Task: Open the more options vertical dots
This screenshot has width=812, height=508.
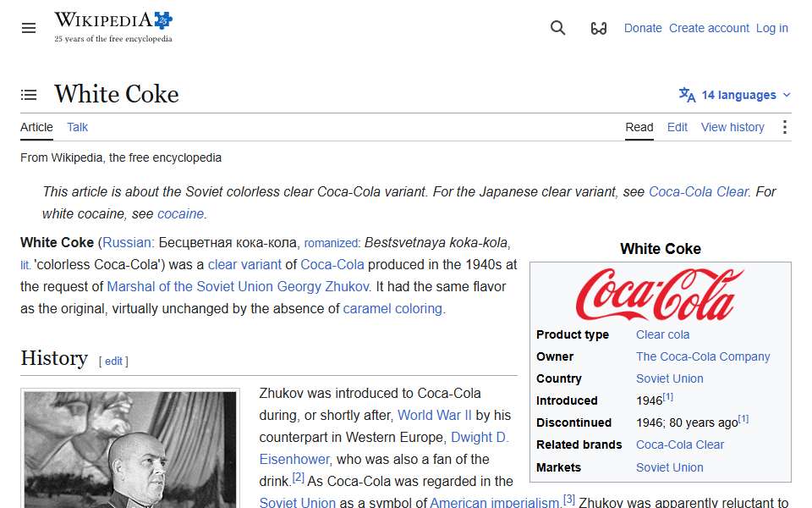Action: [785, 127]
